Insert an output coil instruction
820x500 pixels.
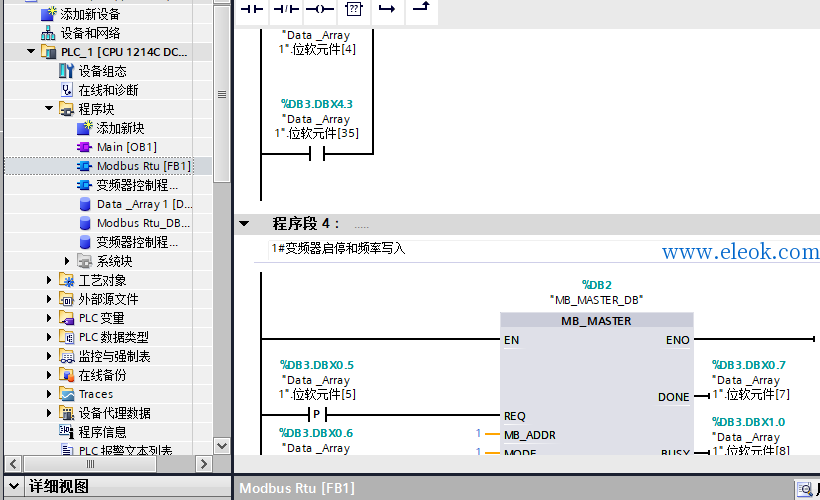point(320,9)
